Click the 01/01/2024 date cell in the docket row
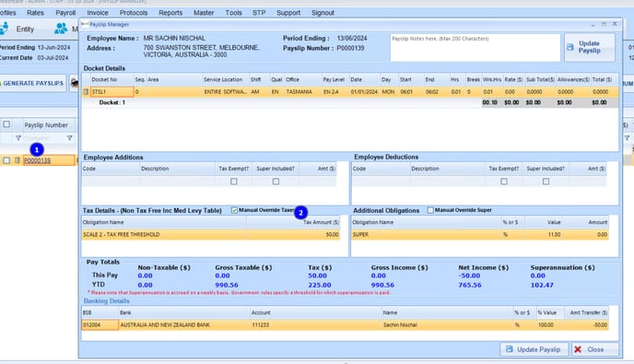This screenshot has height=364, width=634. point(364,92)
